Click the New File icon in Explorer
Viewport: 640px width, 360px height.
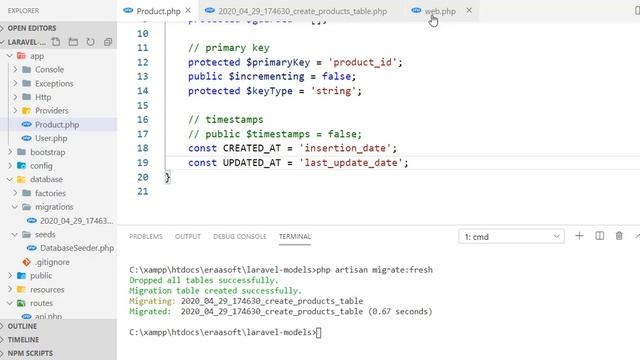coord(56,42)
